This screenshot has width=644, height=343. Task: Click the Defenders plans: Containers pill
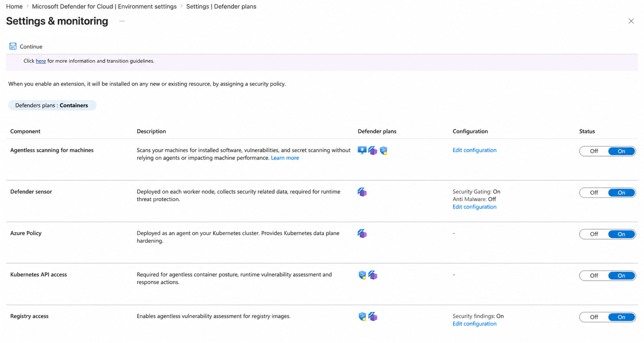click(x=52, y=105)
